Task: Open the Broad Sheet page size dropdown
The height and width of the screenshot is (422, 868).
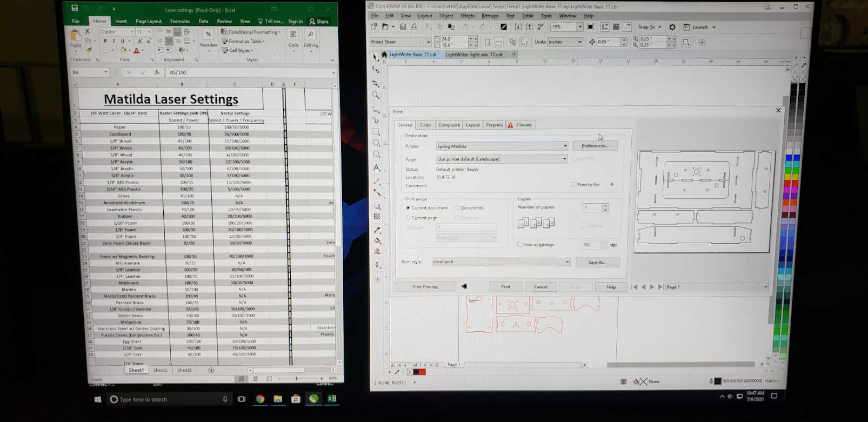Action: pyautogui.click(x=400, y=42)
